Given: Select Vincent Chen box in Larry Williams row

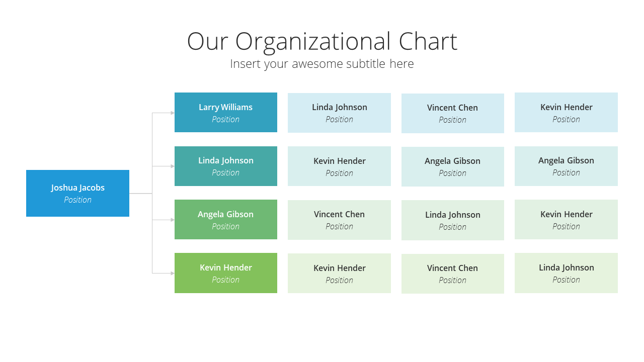Looking at the screenshot, I should point(453,113).
